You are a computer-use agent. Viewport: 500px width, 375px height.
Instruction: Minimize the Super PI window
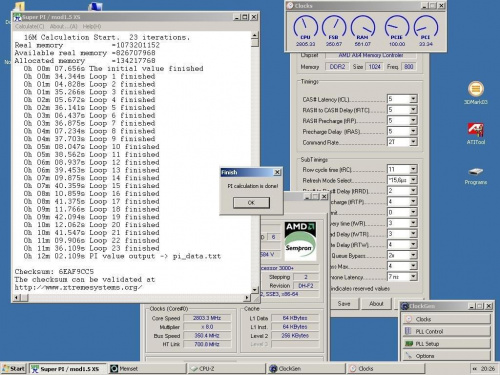point(237,17)
